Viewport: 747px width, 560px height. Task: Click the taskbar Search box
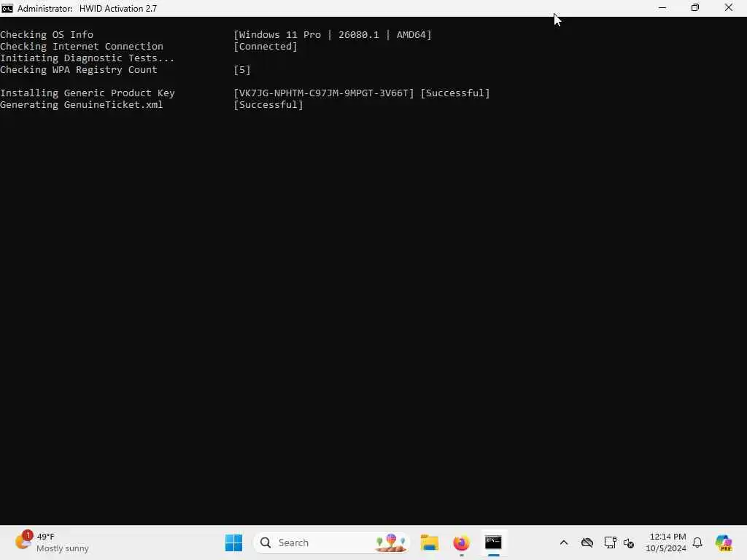(331, 542)
